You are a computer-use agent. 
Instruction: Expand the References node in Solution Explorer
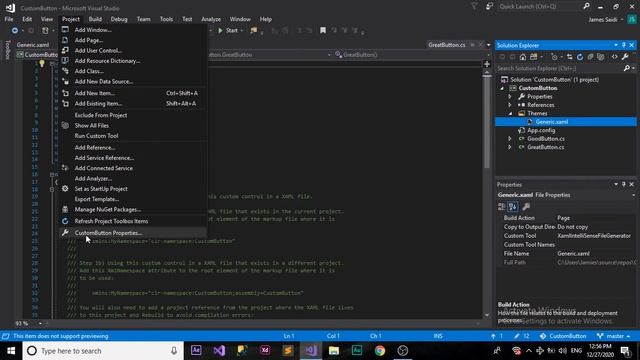510,105
